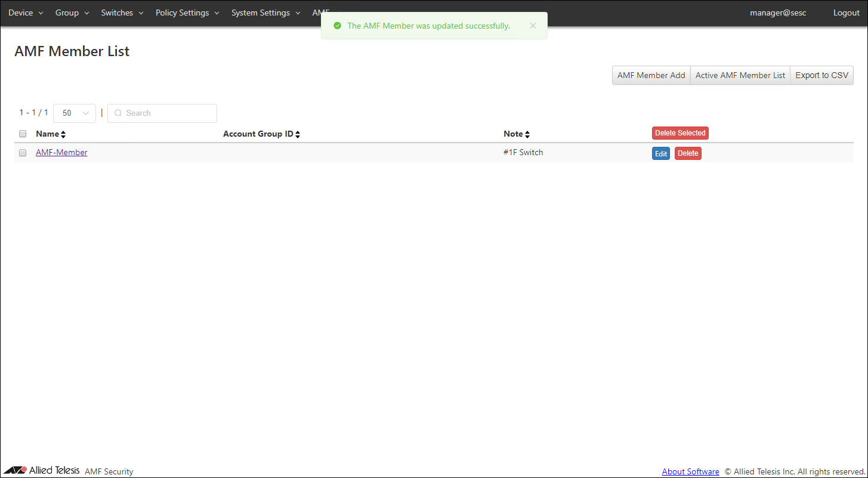Click the Allied Telesis logo in the footer
868x478 pixels.
42,470
